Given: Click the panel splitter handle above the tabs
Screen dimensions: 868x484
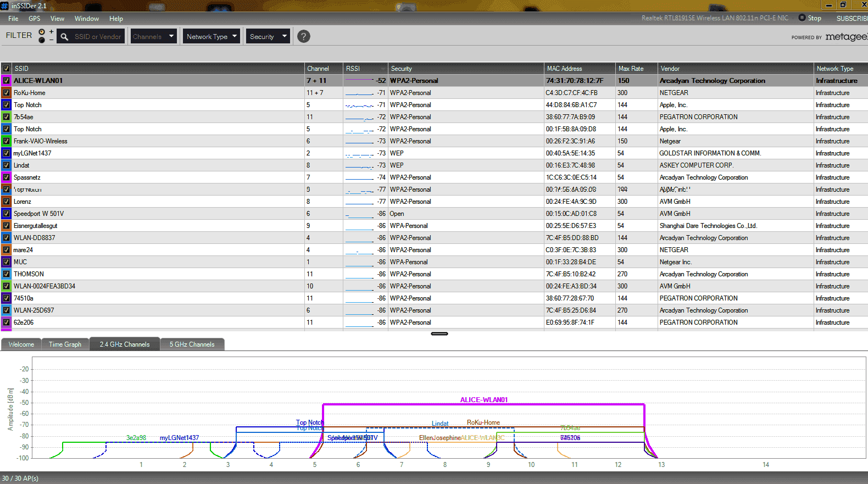Looking at the screenshot, I should pos(439,333).
